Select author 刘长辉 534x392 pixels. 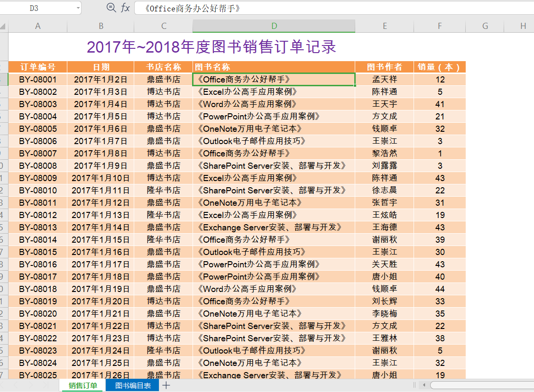[x=385, y=301]
